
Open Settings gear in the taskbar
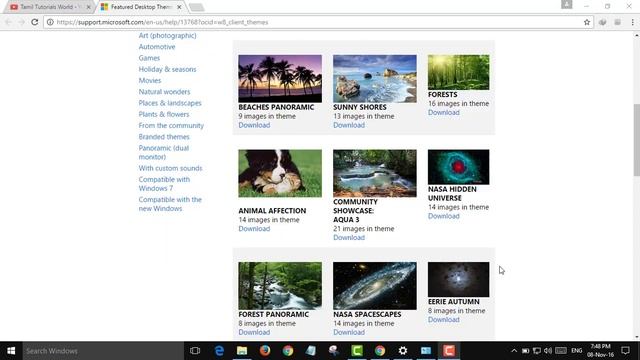coord(403,351)
